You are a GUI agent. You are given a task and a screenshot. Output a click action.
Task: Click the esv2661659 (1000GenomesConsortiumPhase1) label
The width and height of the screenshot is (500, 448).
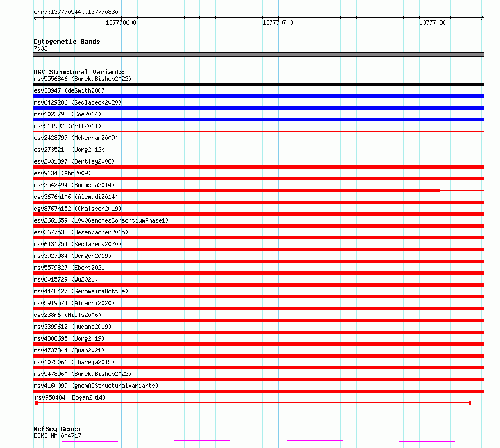pos(101,220)
